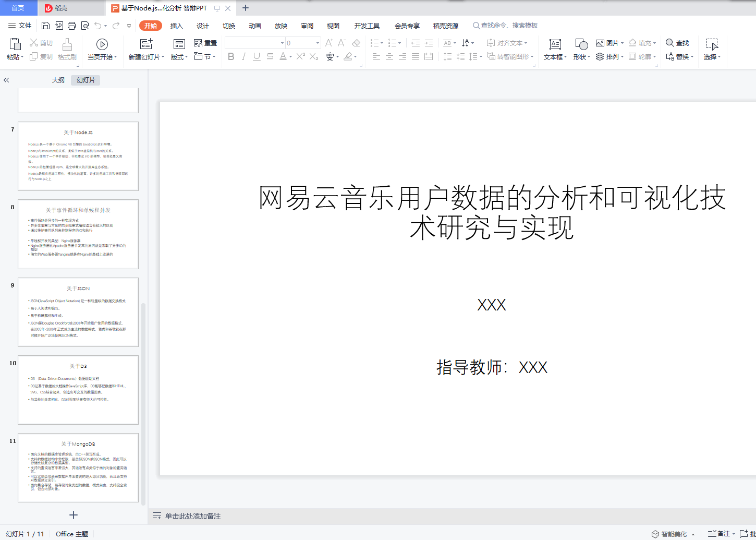Toggle align text left
This screenshot has width=756, height=540.
[376, 56]
